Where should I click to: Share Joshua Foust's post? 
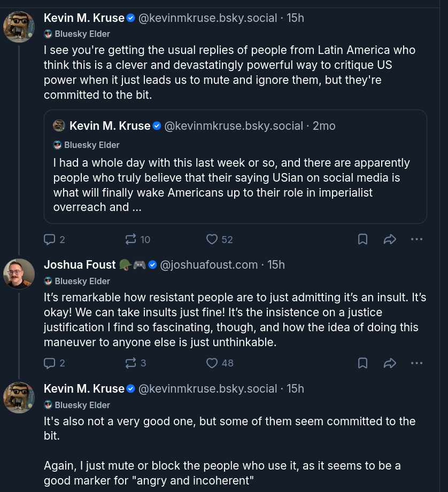[x=390, y=363]
